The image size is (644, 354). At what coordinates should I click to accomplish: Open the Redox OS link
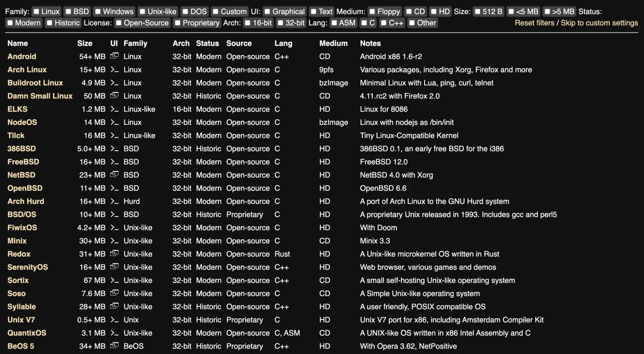19,254
